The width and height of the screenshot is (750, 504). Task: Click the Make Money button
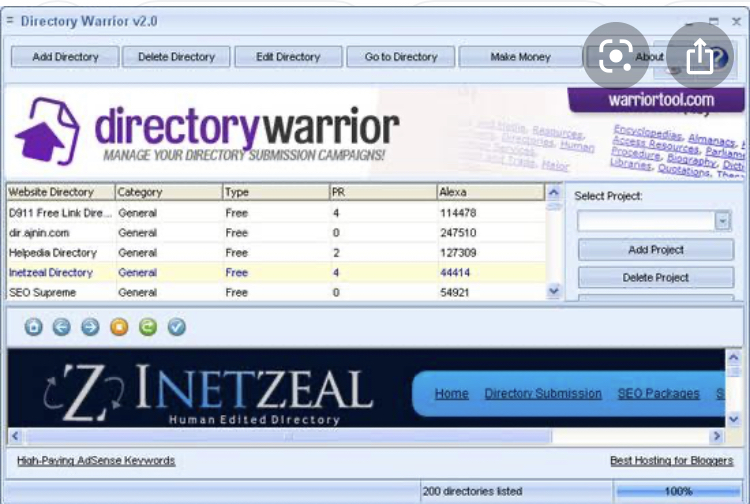point(520,57)
